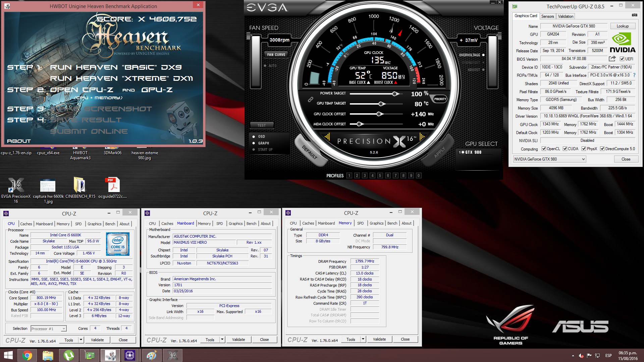
Task: Click Bus Interface question mark in GPU-Z
Action: pyautogui.click(x=634, y=75)
